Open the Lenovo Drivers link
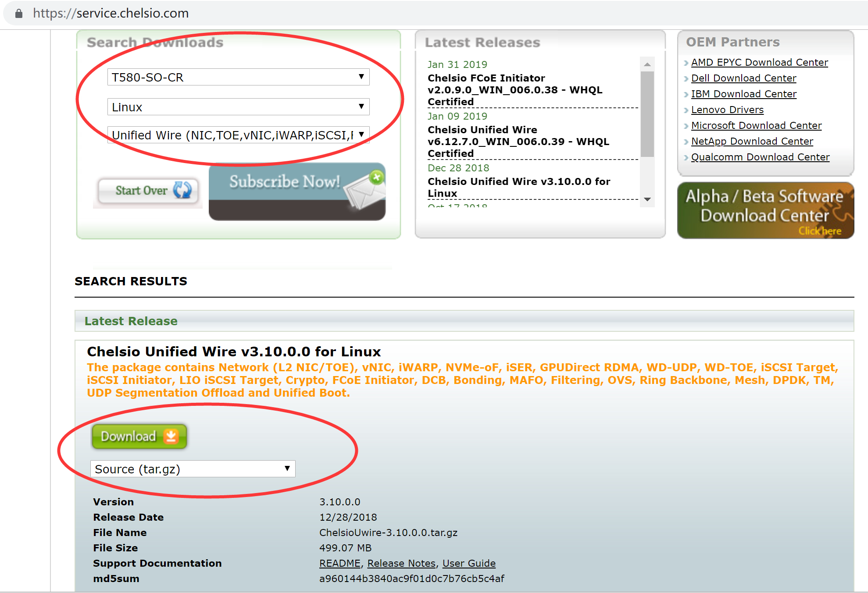Image resolution: width=868 pixels, height=593 pixels. tap(727, 110)
